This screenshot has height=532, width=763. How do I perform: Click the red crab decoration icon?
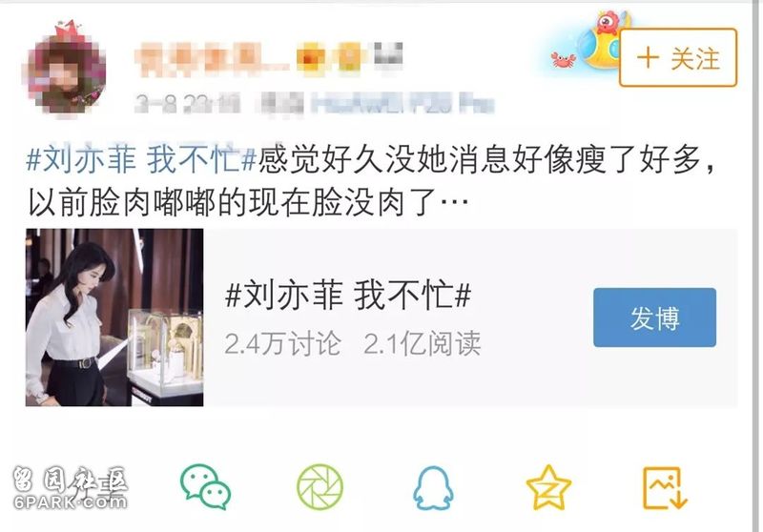coord(563,60)
